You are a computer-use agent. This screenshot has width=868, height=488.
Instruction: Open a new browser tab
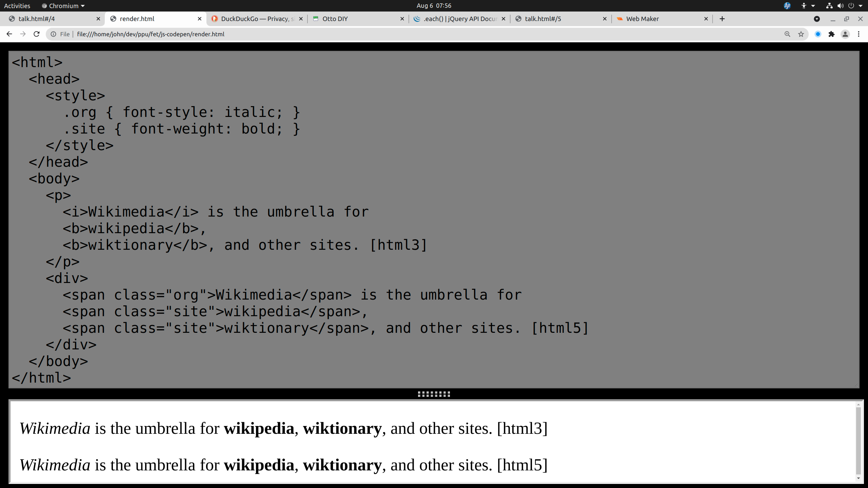click(x=722, y=19)
